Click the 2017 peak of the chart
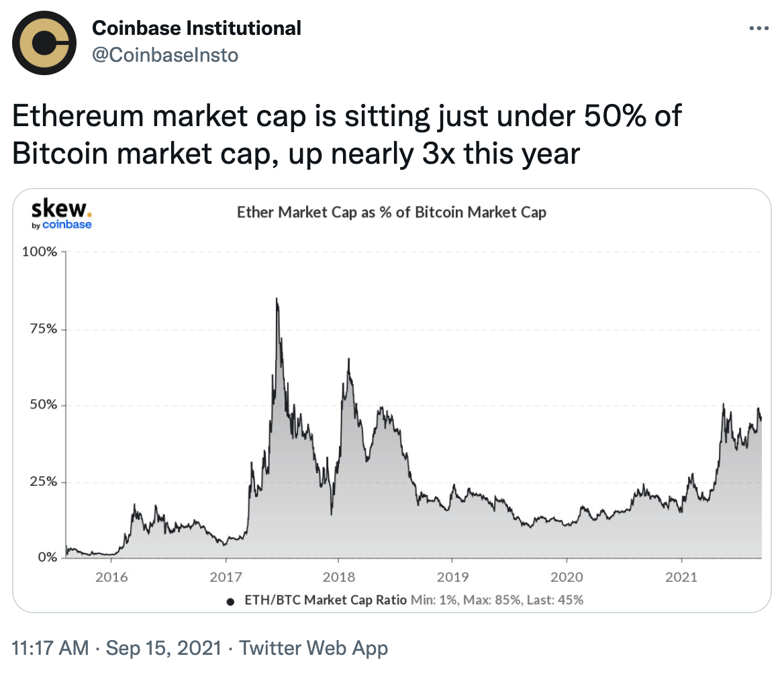Image resolution: width=784 pixels, height=679 pixels. tap(277, 299)
